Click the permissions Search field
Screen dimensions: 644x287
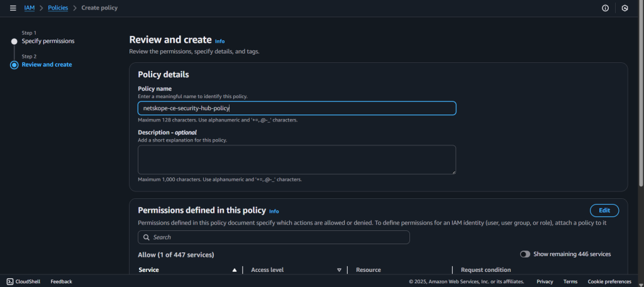[274, 237]
